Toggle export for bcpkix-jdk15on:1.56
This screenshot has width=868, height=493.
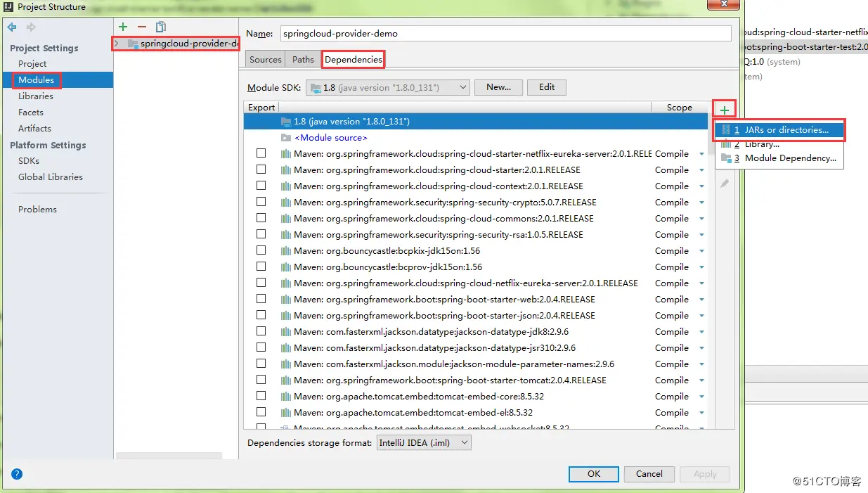click(261, 250)
